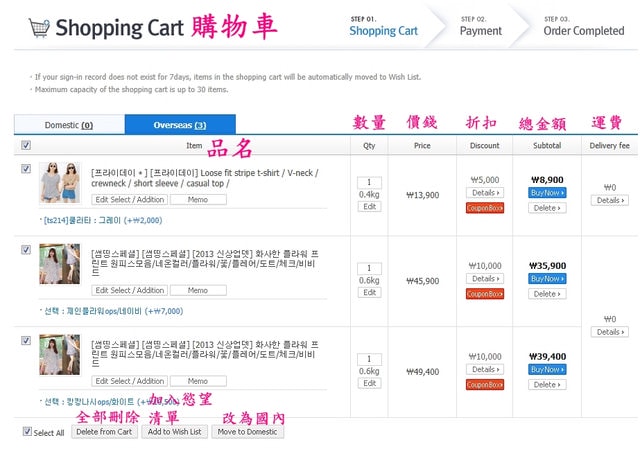Click the shopping cart icon in header

(38, 28)
